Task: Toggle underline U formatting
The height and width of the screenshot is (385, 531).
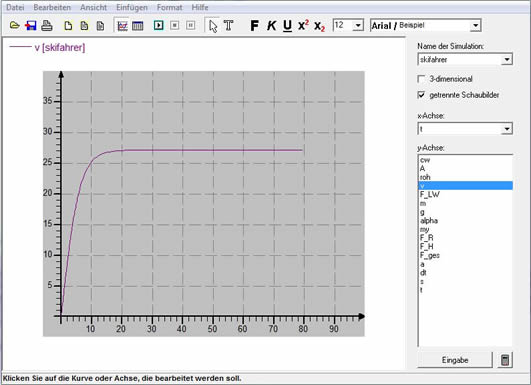Action: [287, 26]
